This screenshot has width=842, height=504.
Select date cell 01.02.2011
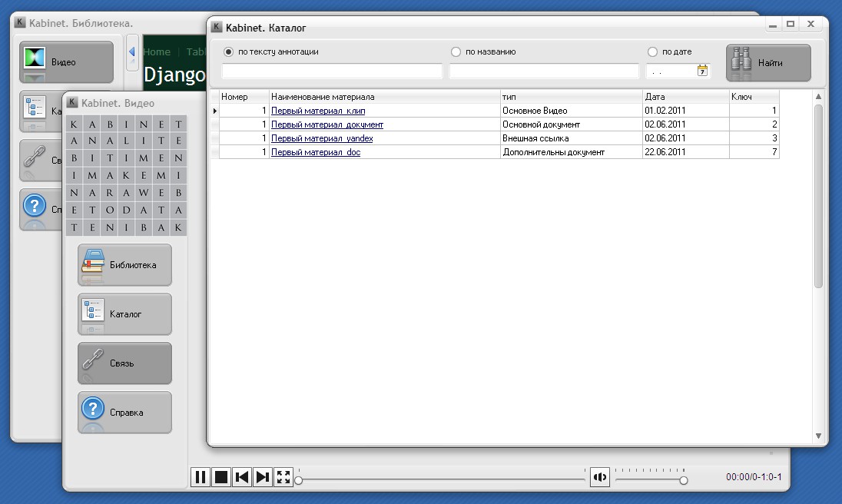coord(686,111)
